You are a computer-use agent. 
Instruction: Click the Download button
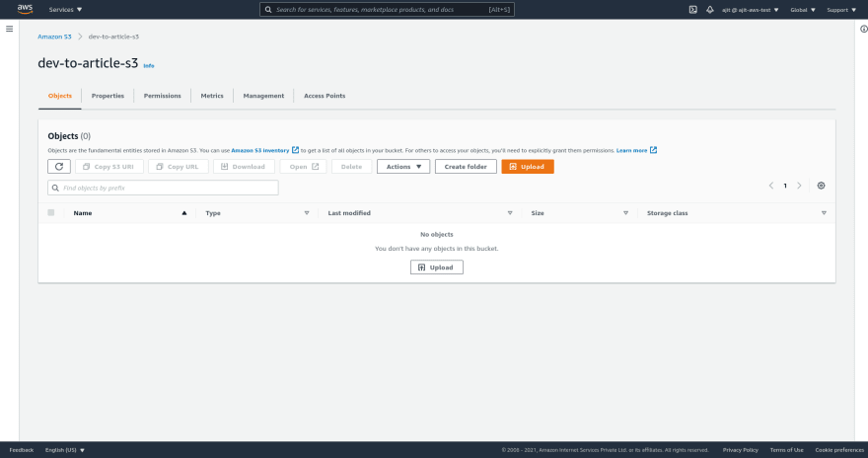(245, 166)
